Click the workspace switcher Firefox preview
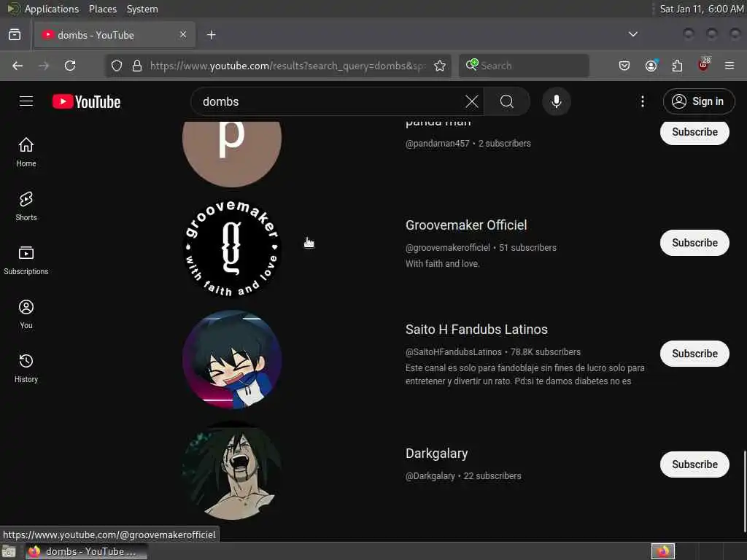 tap(662, 551)
